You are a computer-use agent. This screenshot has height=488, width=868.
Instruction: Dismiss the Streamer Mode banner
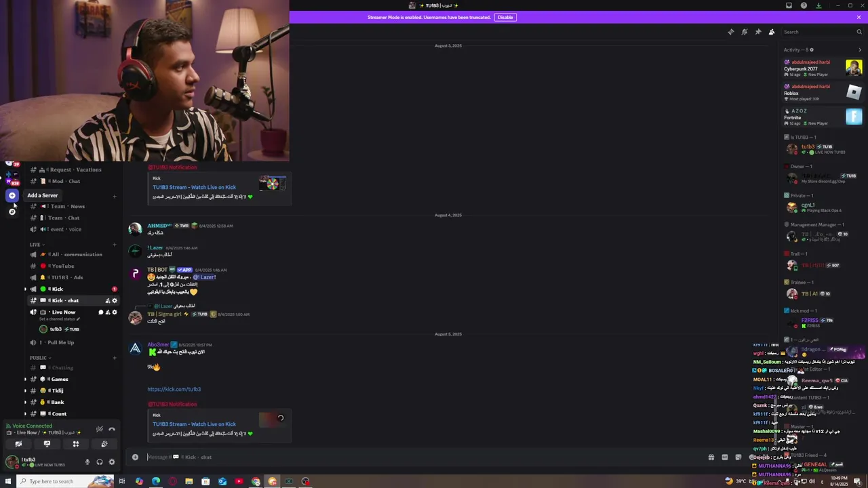[x=859, y=17]
